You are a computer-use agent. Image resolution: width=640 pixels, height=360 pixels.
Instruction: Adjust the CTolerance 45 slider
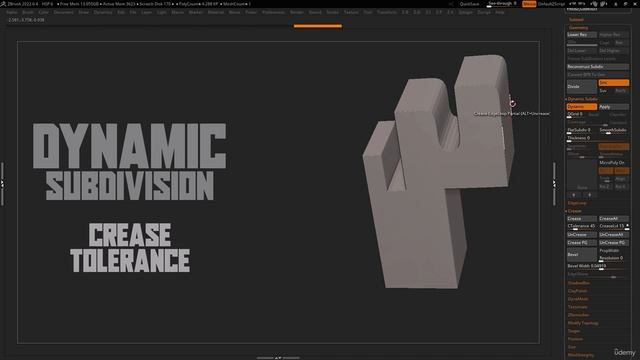coord(582,227)
